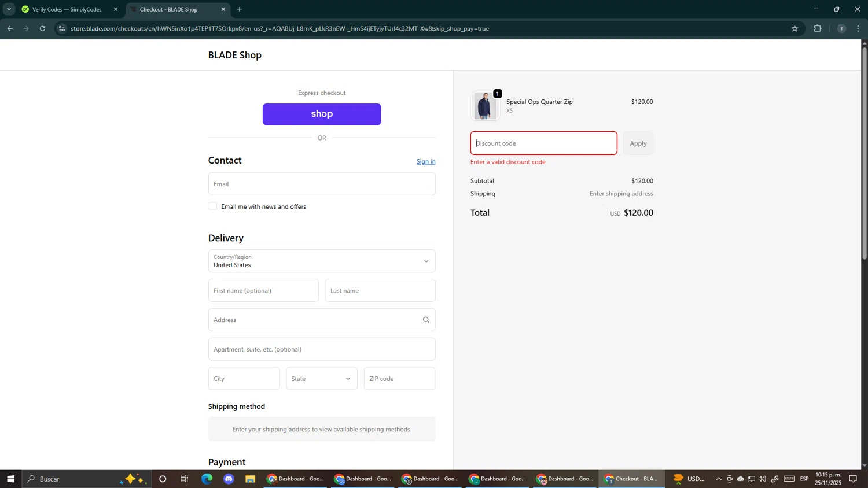This screenshot has height=488, width=868.
Task: Reload the checkout page
Action: tap(42, 28)
